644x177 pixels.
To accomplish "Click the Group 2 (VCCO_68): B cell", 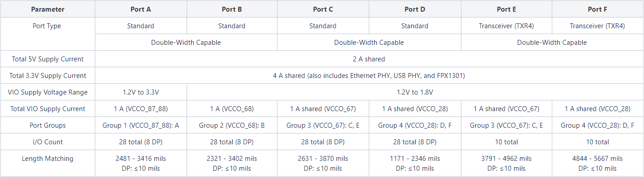I will (232, 125).
